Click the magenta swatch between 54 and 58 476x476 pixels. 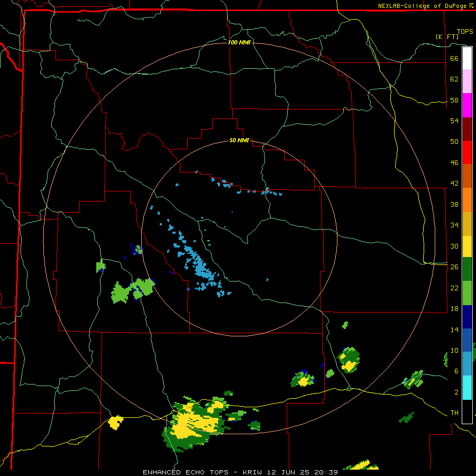click(x=467, y=105)
